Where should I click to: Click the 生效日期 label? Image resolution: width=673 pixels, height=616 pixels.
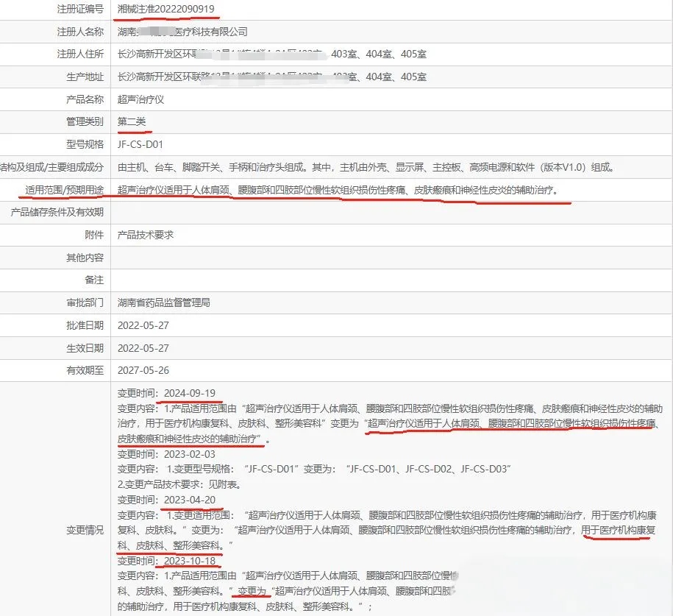(85, 348)
